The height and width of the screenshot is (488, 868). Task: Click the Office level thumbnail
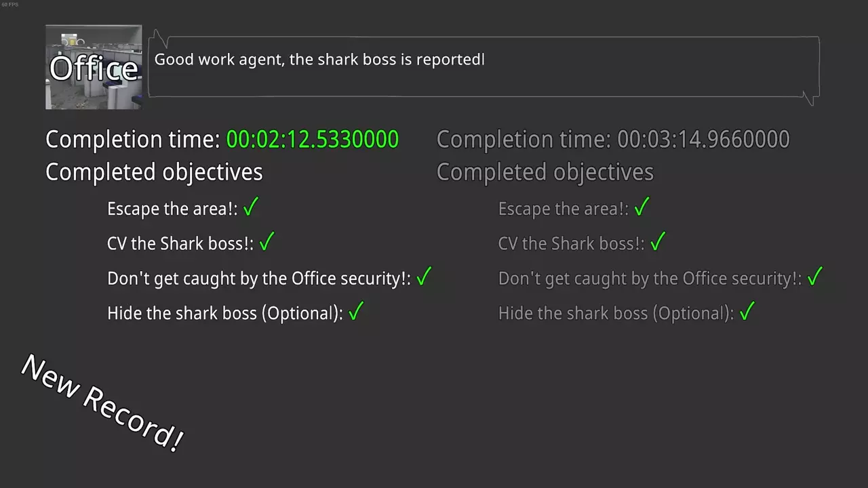(94, 67)
